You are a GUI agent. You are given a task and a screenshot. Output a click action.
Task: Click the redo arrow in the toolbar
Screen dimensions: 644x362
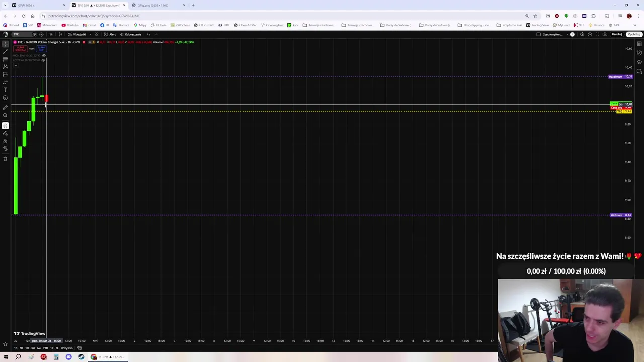click(x=156, y=34)
